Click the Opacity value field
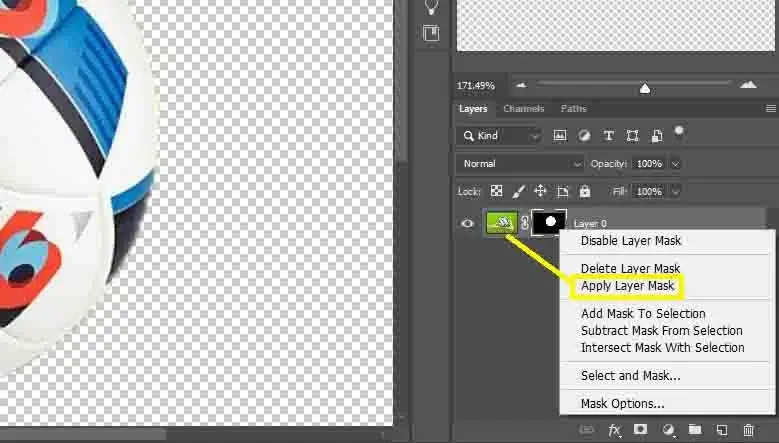 tap(649, 164)
